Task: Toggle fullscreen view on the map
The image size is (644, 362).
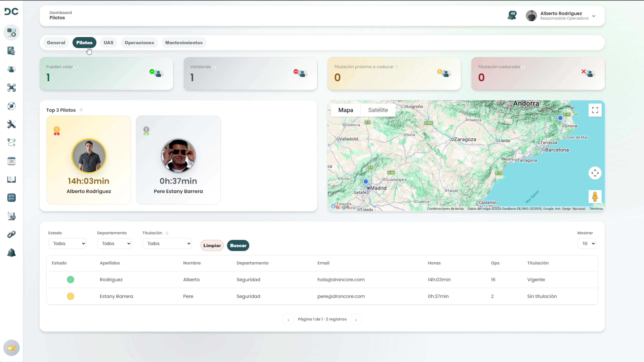Action: point(595,110)
